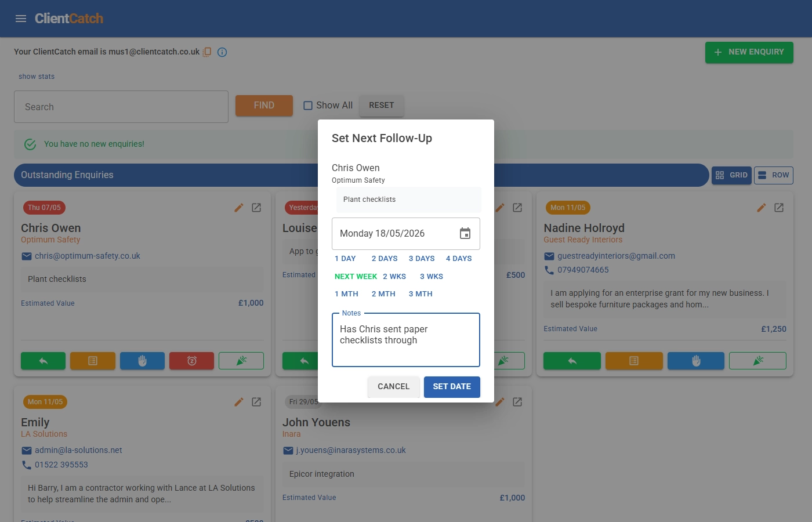Copy the ClientCatch email address icon
Image resolution: width=812 pixels, height=522 pixels.
point(207,52)
